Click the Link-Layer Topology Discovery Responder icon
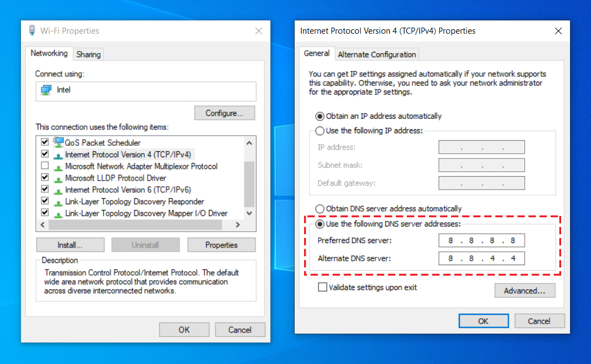 [57, 201]
